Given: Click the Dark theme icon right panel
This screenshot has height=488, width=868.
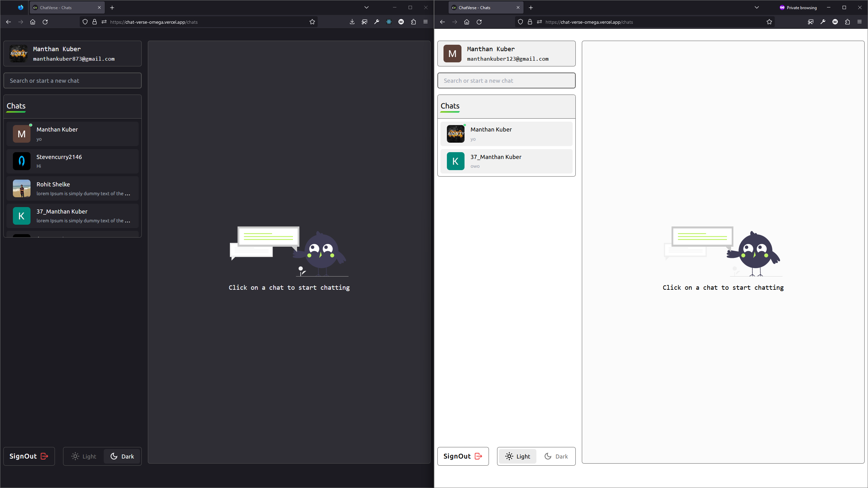Looking at the screenshot, I should (x=548, y=456).
